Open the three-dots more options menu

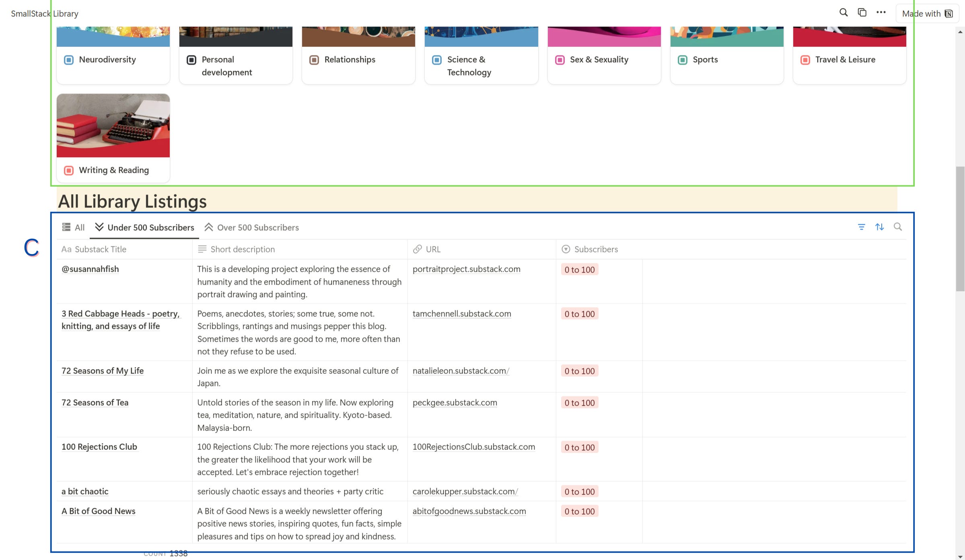pyautogui.click(x=881, y=12)
